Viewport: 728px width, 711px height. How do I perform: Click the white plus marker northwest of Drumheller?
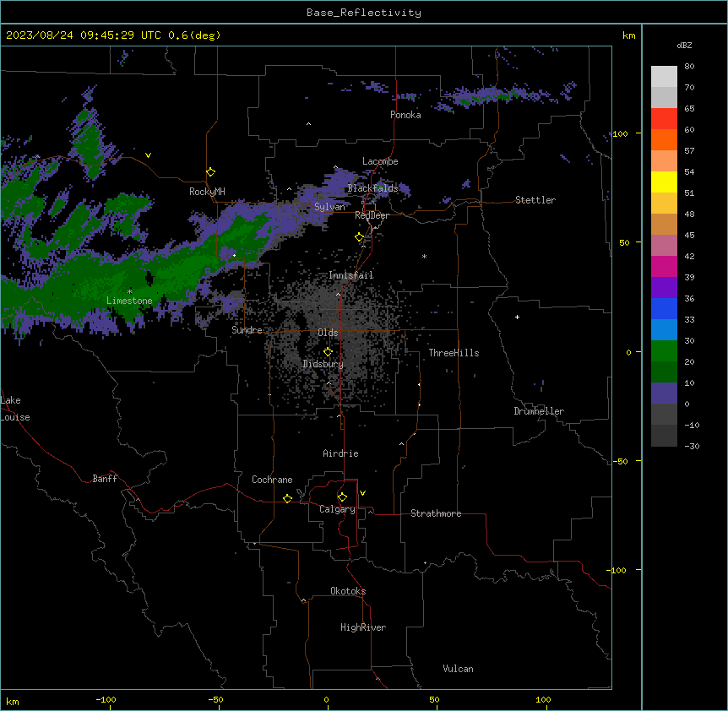pos(517,317)
